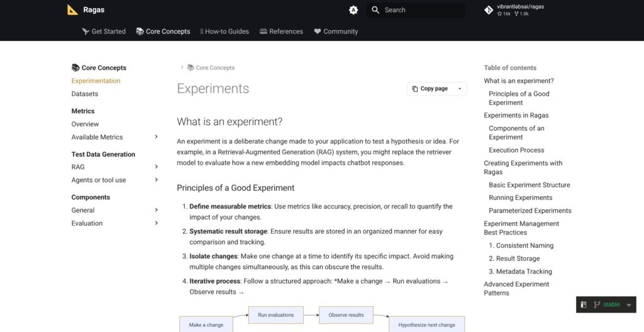The image size is (644, 332).
Task: Click the Metrics sidebar heading
Action: click(83, 111)
